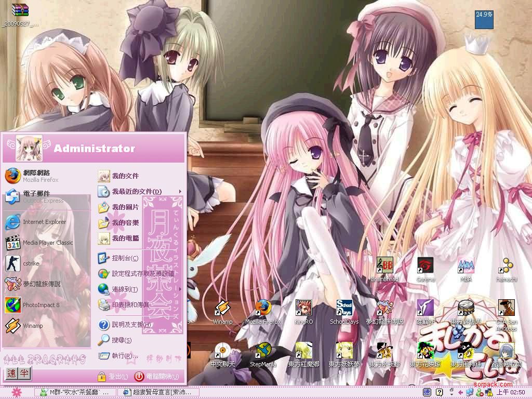Image resolution: width=532 pixels, height=399 pixels.
Task: Select the StepMania desktop shortcut
Action: tap(263, 354)
